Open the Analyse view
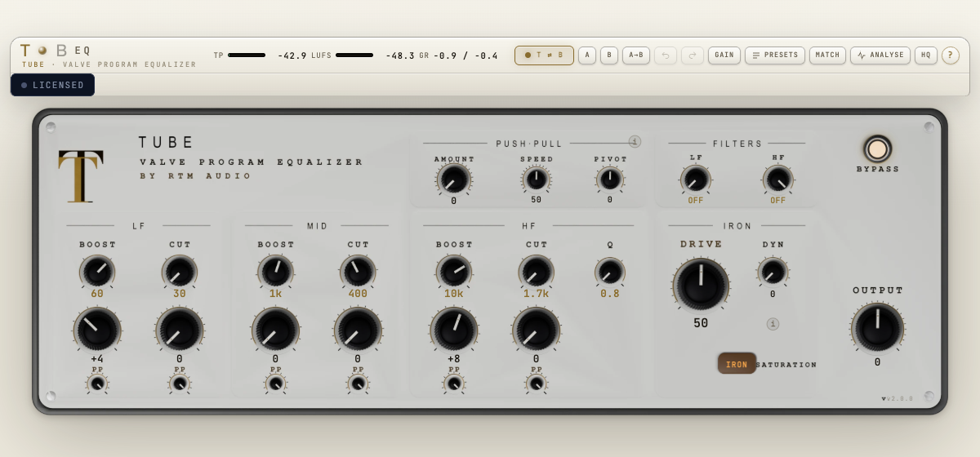 pyautogui.click(x=880, y=55)
